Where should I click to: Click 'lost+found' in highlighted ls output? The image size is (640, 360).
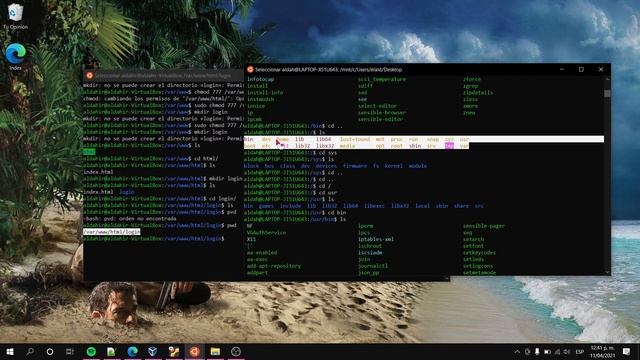[x=355, y=139]
